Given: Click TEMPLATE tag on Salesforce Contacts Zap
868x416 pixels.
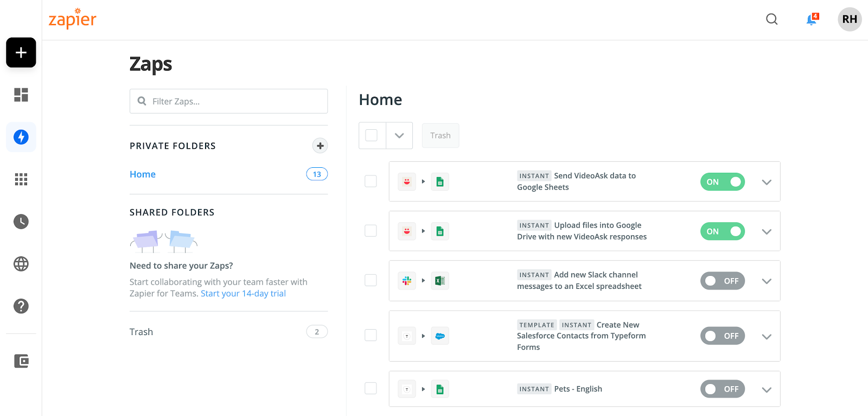Looking at the screenshot, I should [537, 325].
